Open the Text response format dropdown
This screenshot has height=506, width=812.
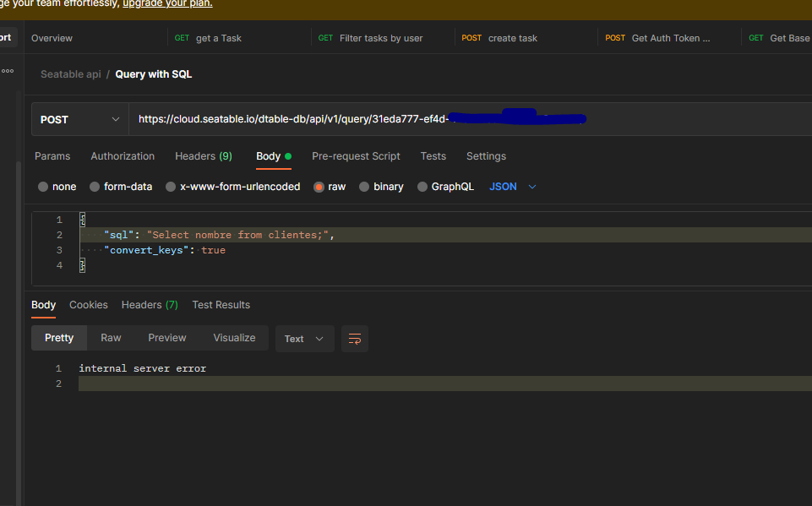pyautogui.click(x=304, y=339)
